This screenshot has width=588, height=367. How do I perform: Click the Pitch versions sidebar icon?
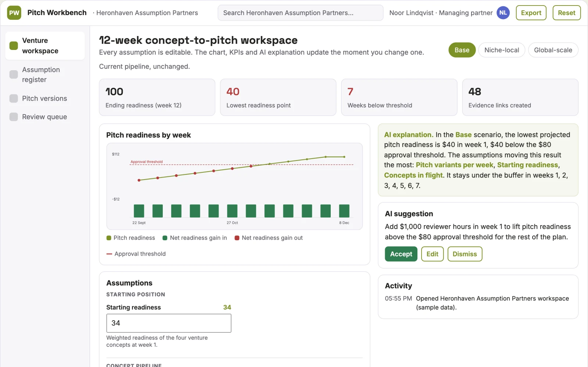(x=14, y=98)
